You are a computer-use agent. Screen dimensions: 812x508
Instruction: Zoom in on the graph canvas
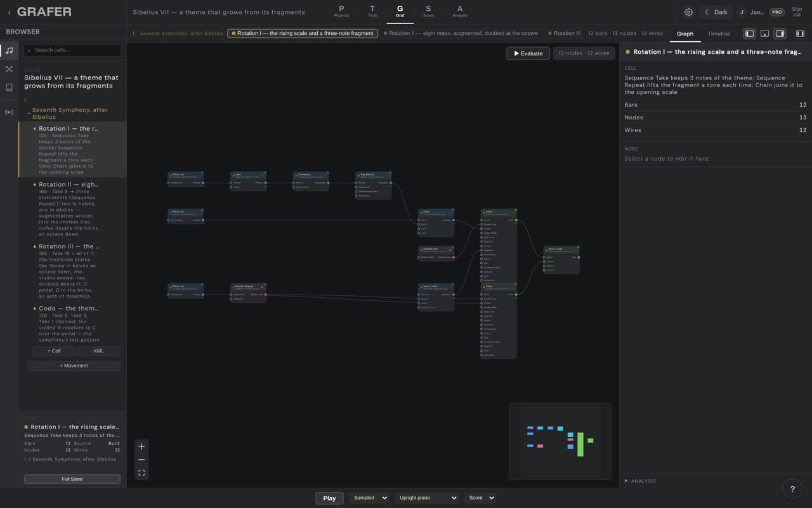(x=141, y=446)
